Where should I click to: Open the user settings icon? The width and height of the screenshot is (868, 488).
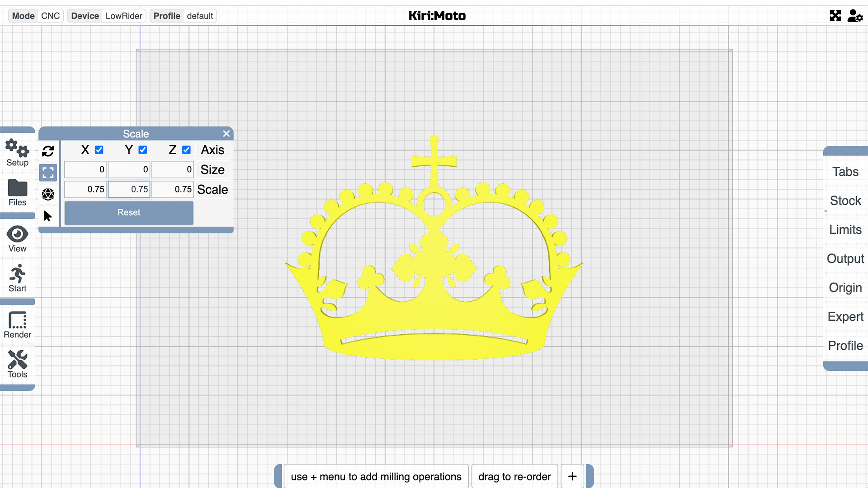pos(855,16)
